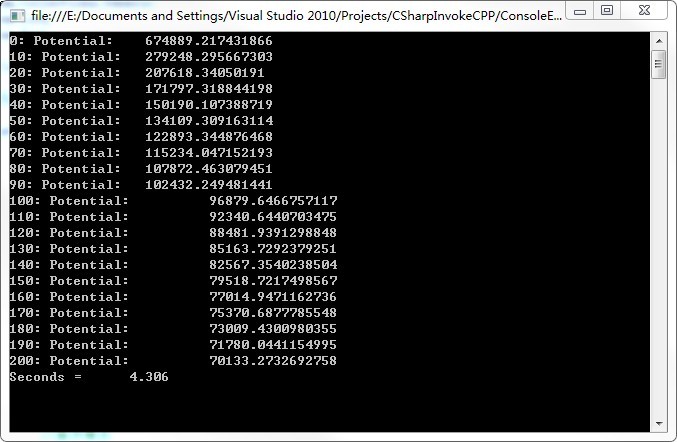The width and height of the screenshot is (677, 442).
Task: Click the value 77014.9471162736
Action: click(273, 296)
